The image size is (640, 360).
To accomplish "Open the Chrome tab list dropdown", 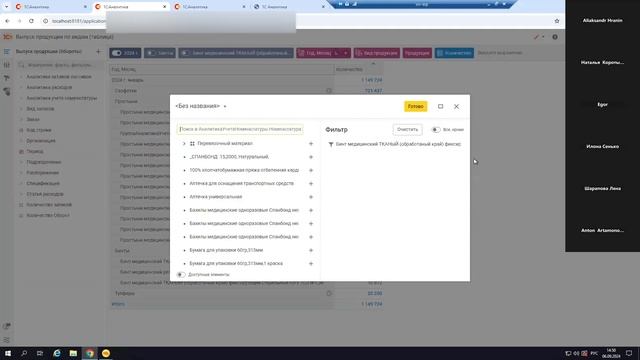I will (x=7, y=7).
